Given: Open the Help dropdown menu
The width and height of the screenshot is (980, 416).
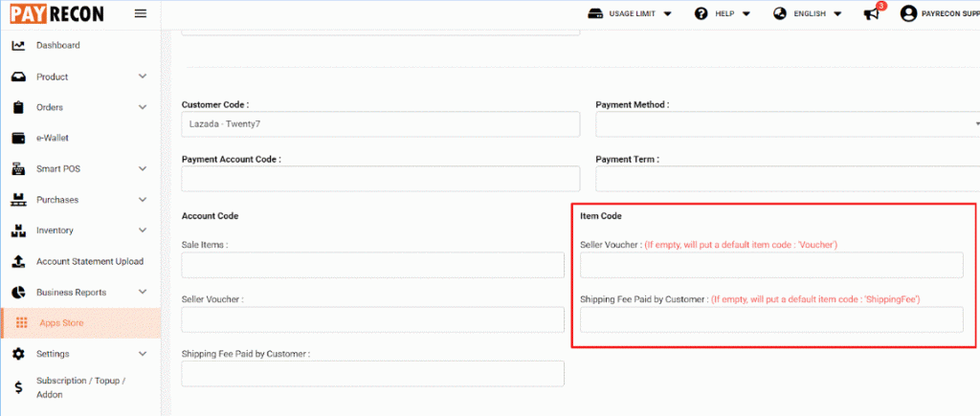Looking at the screenshot, I should (722, 13).
